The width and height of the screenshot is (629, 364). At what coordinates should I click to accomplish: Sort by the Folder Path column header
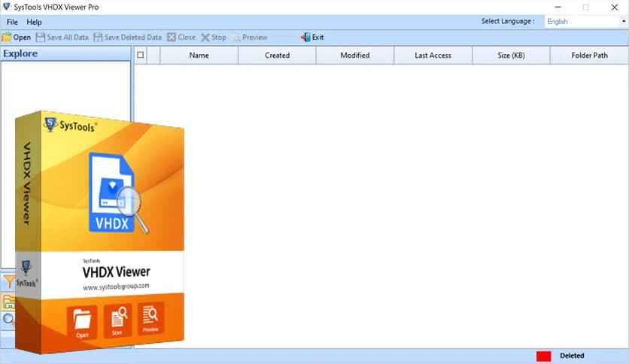589,56
